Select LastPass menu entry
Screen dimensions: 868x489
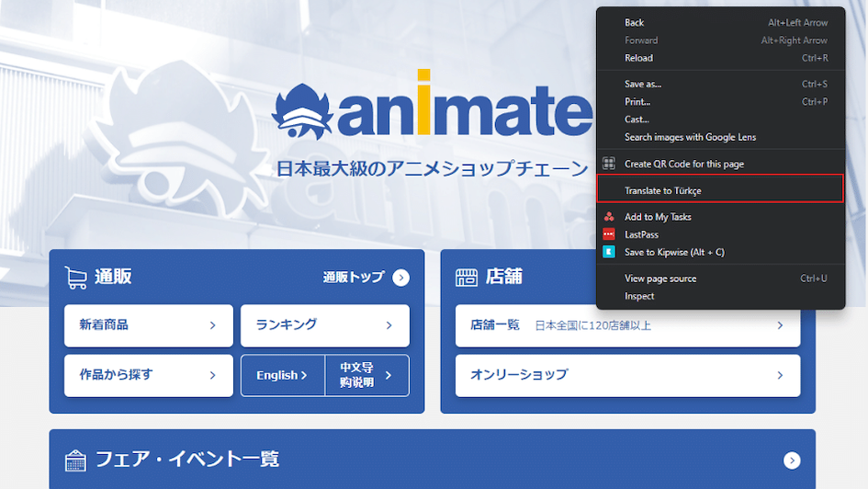pyautogui.click(x=721, y=234)
